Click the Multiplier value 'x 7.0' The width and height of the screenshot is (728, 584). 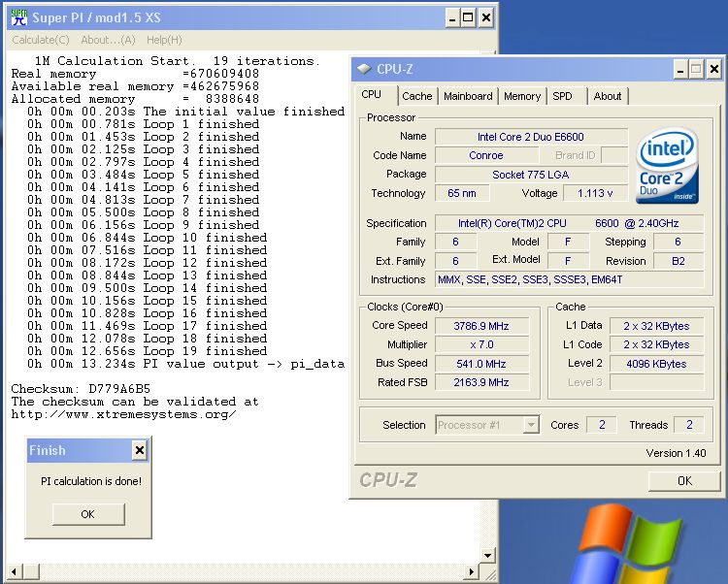click(481, 344)
